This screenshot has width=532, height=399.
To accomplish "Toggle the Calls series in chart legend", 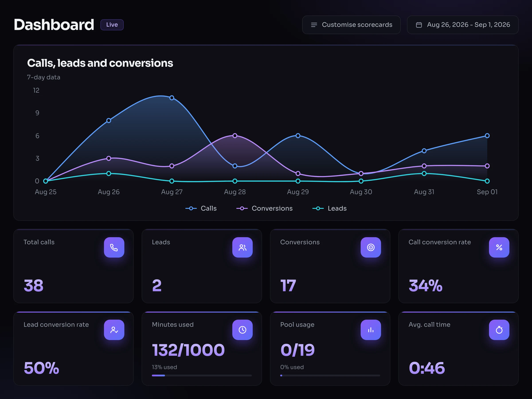I will 201,208.
